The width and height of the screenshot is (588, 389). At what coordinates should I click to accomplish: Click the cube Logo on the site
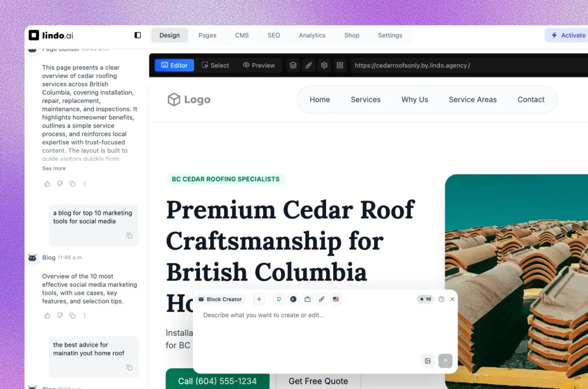(x=188, y=99)
